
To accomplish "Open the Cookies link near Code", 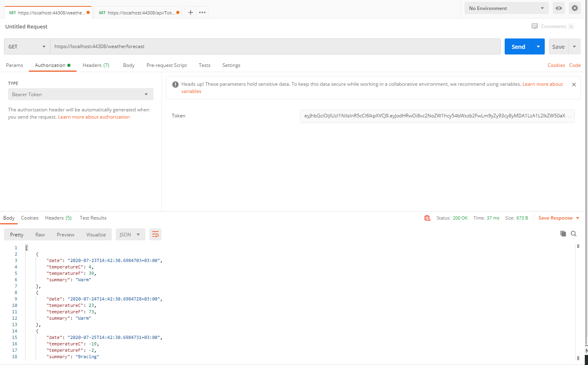I will click(x=556, y=65).
